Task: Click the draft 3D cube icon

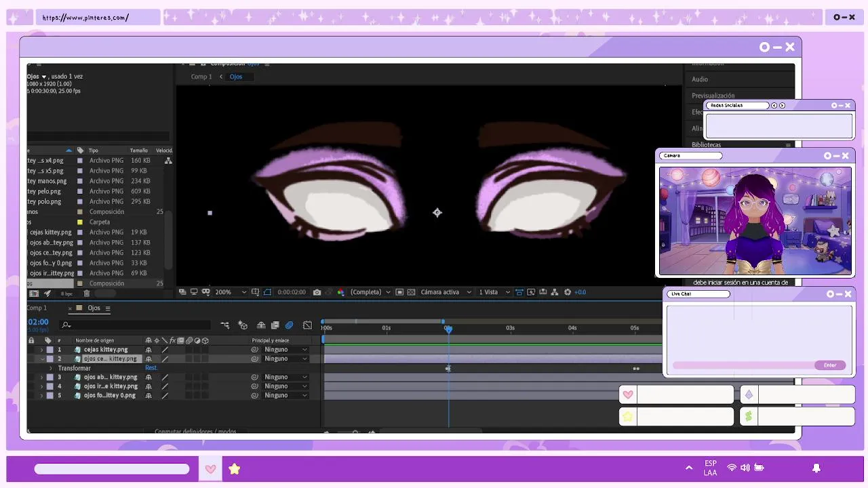Action: (243, 325)
